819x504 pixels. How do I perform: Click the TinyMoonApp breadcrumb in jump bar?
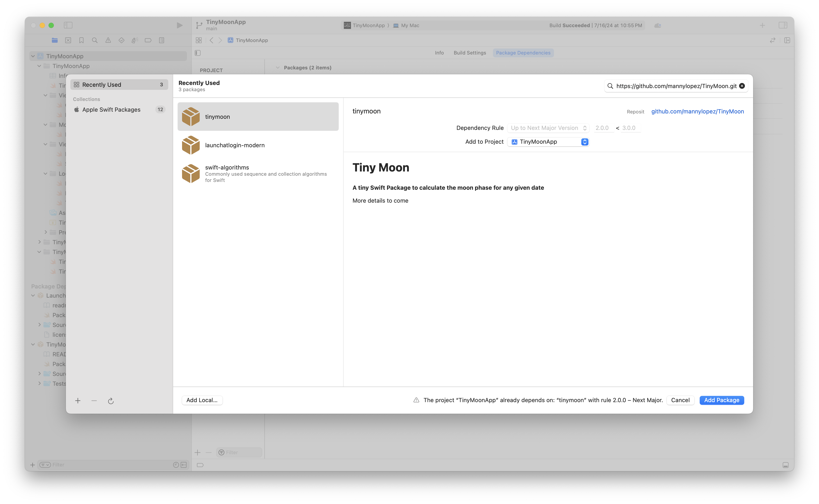point(248,40)
